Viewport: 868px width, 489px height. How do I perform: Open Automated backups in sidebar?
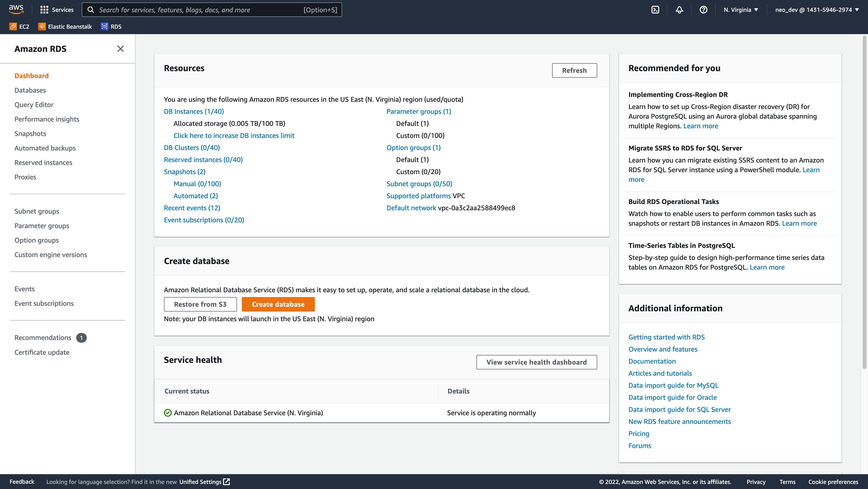point(45,148)
